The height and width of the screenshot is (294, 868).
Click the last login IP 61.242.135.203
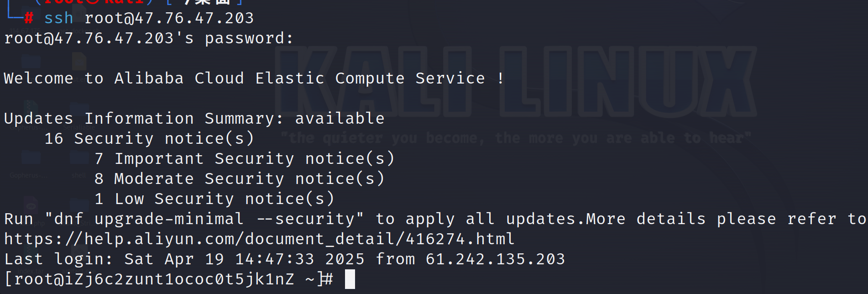[x=495, y=259]
